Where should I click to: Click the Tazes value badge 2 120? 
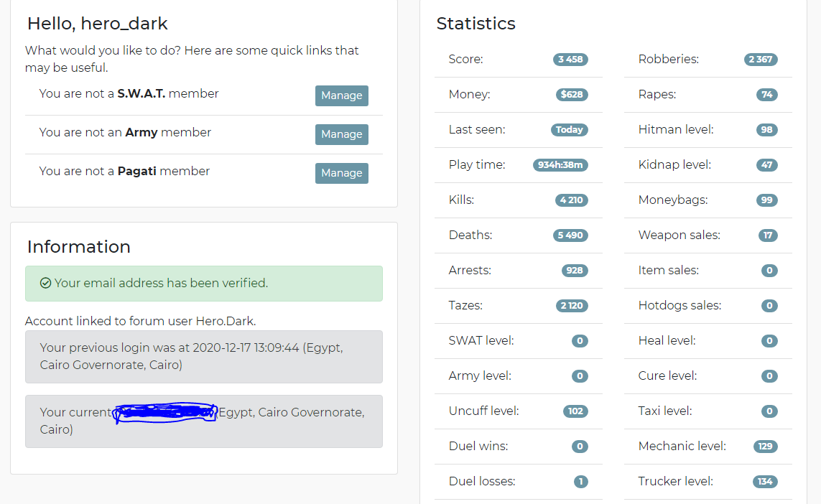pos(572,306)
